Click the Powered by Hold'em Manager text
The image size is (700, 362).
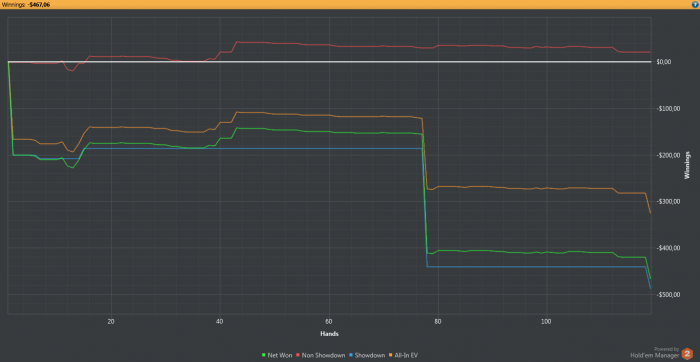654,352
